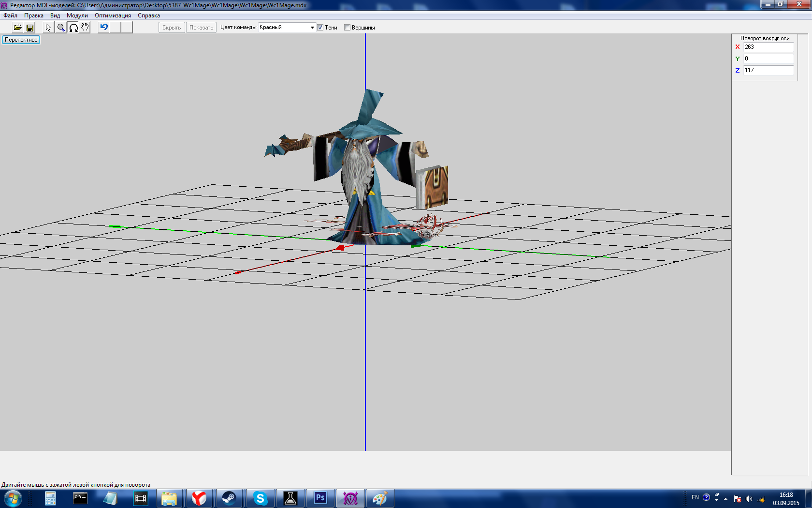Screen dimensions: 812x508
Task: Select the hand pan tool
Action: (x=85, y=28)
